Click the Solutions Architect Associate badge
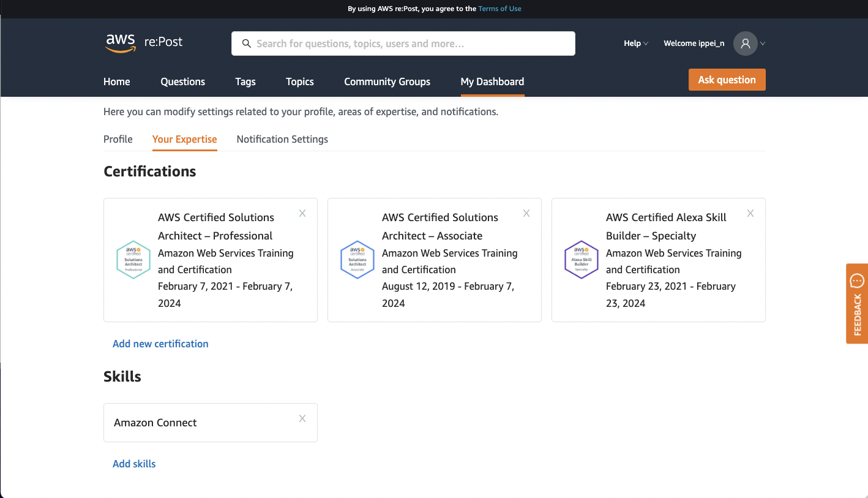868x498 pixels. (x=357, y=260)
